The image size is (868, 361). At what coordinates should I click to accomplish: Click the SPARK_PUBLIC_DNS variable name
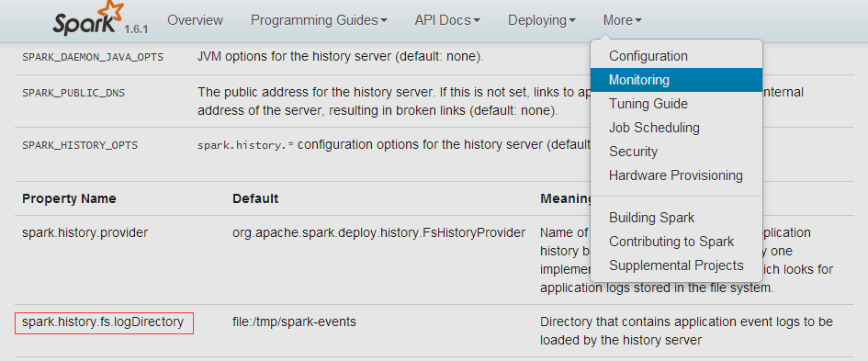[x=73, y=93]
